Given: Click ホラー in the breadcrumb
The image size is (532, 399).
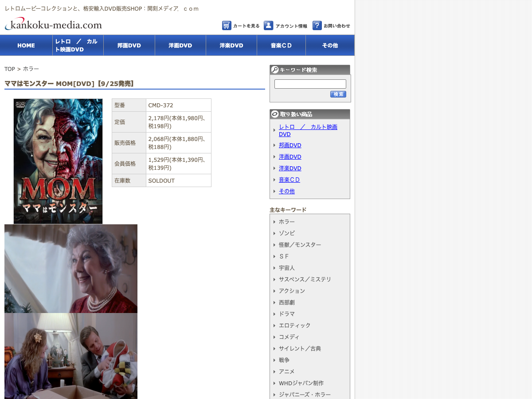Looking at the screenshot, I should click(31, 69).
